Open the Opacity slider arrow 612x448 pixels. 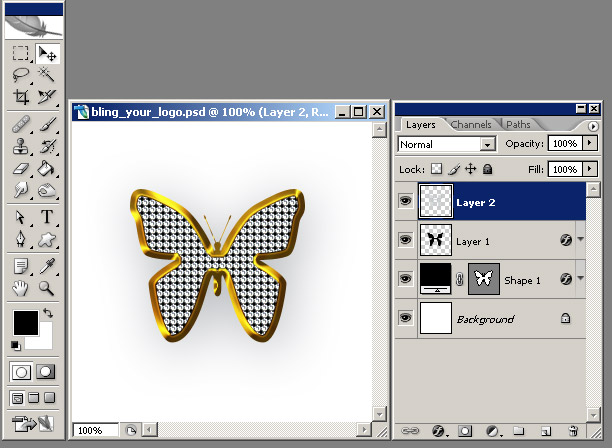(590, 143)
